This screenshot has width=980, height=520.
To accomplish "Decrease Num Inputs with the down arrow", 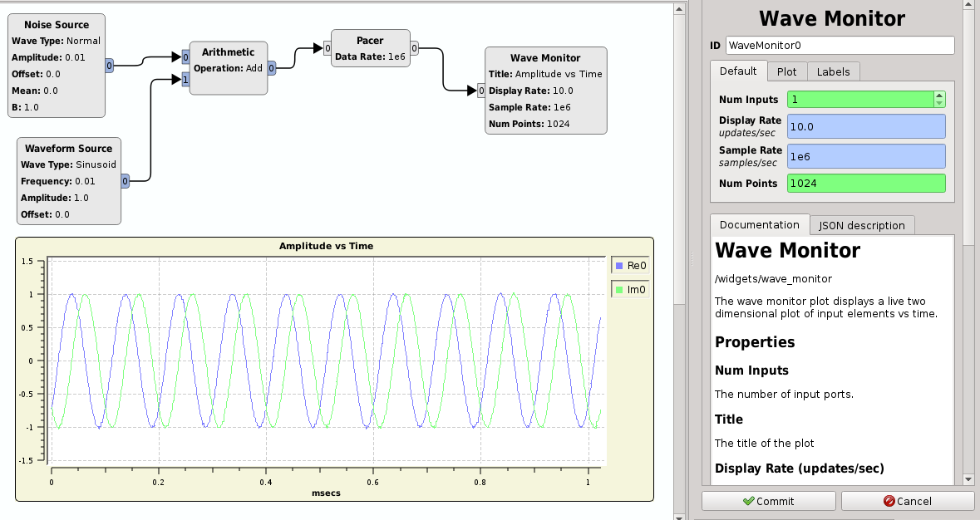I will 939,103.
